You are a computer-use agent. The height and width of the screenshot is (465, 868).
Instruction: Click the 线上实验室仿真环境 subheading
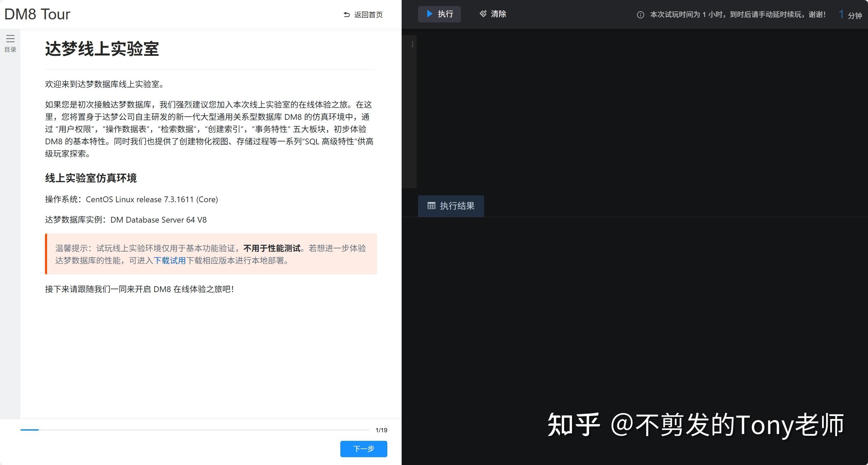[91, 178]
